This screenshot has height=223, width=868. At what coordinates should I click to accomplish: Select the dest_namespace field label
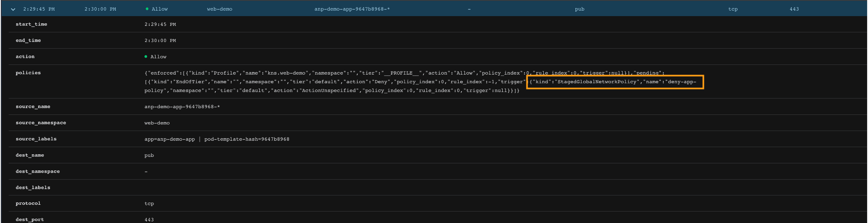pos(38,171)
